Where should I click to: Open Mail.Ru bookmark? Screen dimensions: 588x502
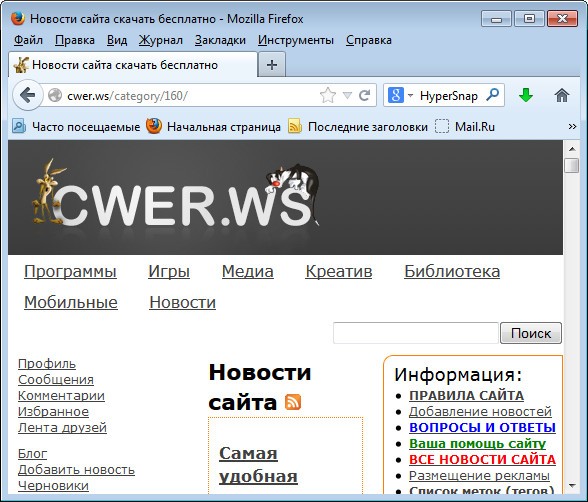(x=465, y=127)
